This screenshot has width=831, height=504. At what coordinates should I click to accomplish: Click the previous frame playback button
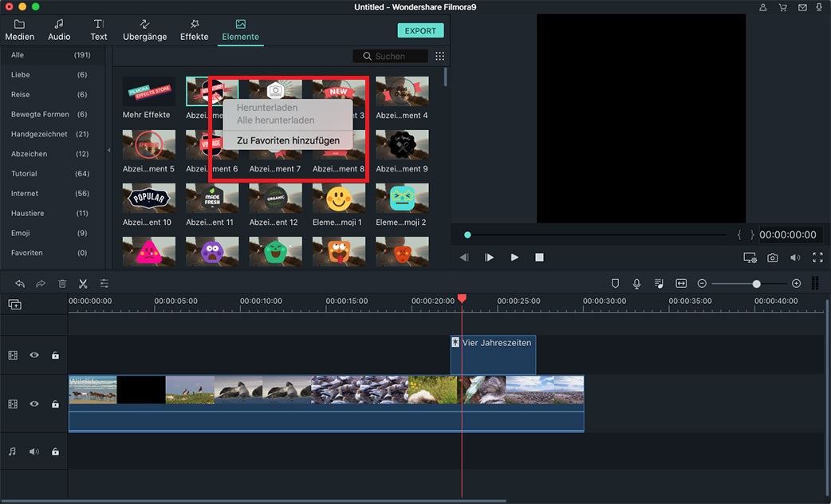[x=464, y=258]
